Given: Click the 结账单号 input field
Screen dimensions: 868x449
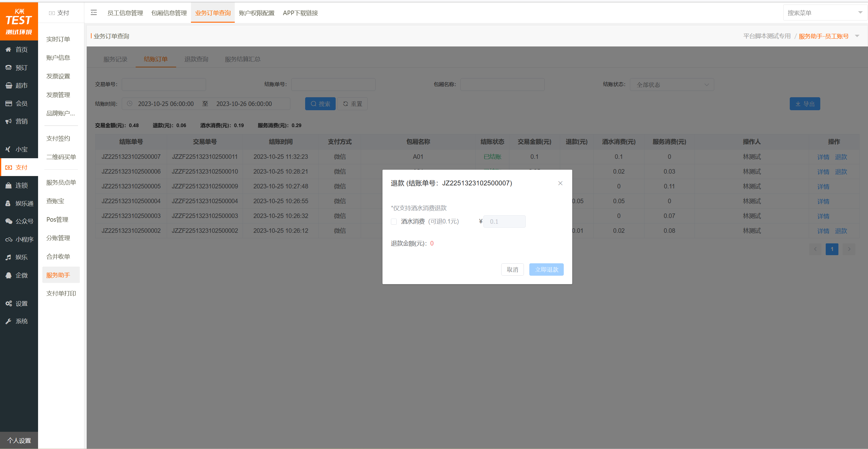Looking at the screenshot, I should [333, 85].
